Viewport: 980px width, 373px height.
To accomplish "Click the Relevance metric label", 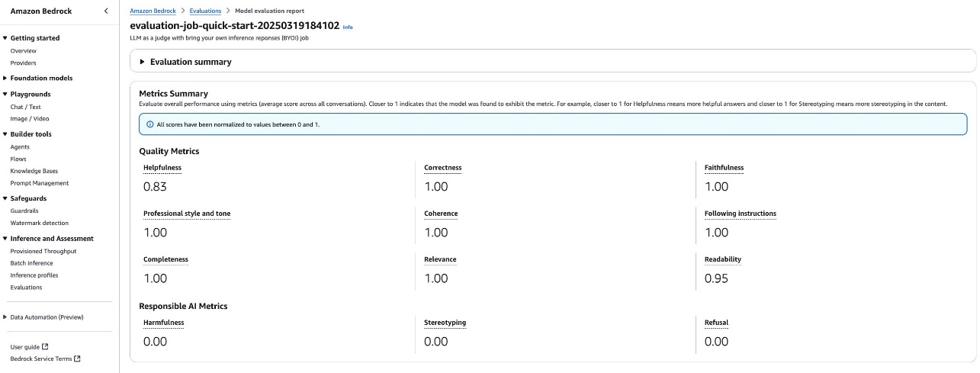I will pos(440,259).
